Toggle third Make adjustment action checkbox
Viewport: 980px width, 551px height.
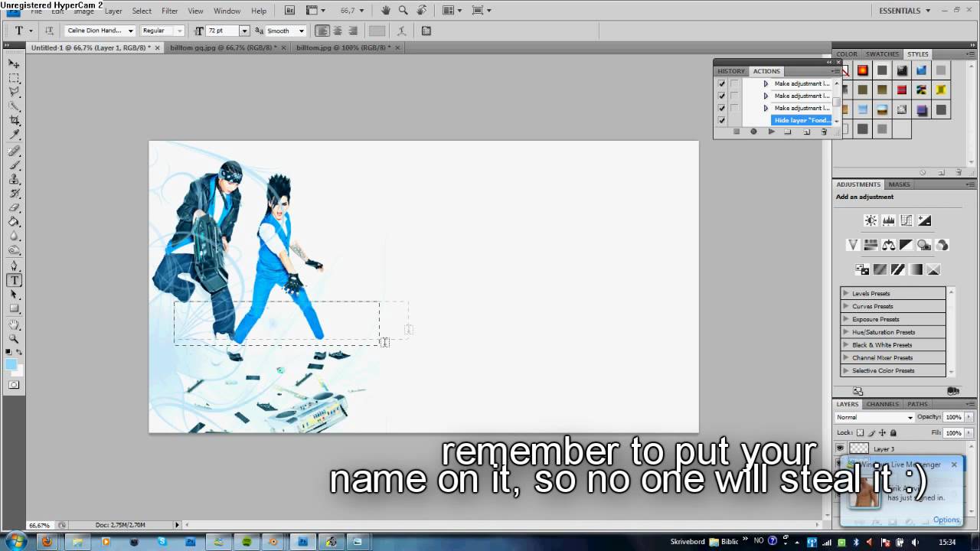tap(721, 108)
